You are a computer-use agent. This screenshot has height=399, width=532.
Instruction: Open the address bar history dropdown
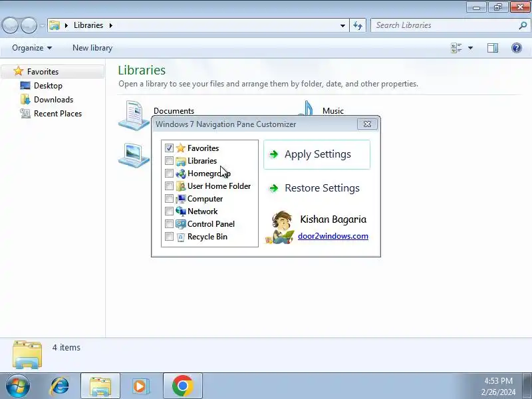click(342, 25)
